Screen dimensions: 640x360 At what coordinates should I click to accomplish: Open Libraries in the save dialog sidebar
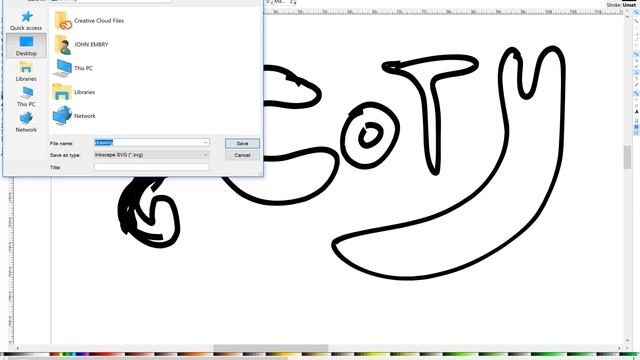tap(26, 71)
